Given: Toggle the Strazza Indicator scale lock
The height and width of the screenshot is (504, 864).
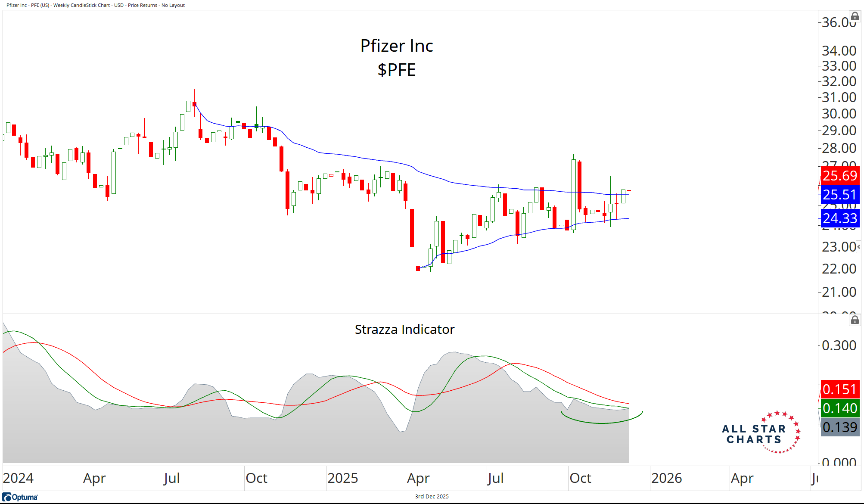Looking at the screenshot, I should 855,320.
